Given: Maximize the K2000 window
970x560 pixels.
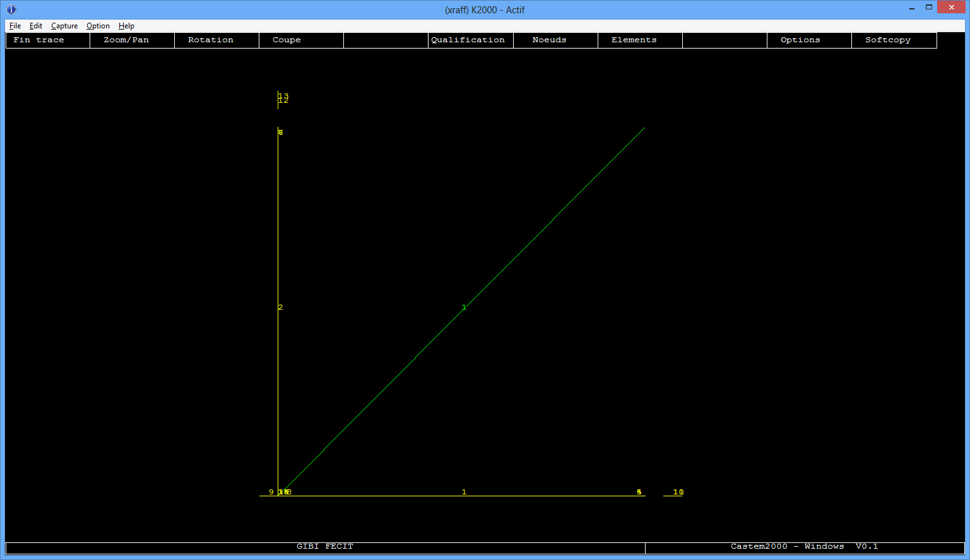Looking at the screenshot, I should pyautogui.click(x=929, y=8).
